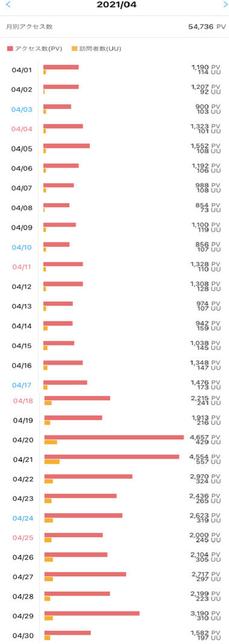
Task: Click the 04/05 red PV bar
Action: point(67,146)
